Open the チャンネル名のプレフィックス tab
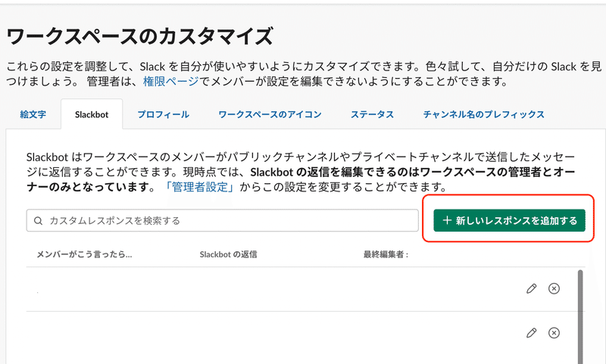Image resolution: width=606 pixels, height=364 pixels. click(483, 114)
